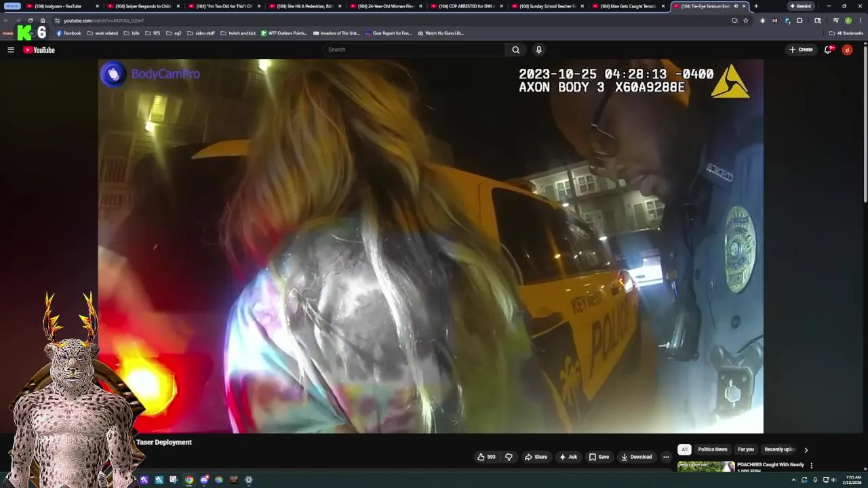This screenshot has width=868, height=488.
Task: Switch to the bodycam - YouTube tab
Action: pyautogui.click(x=63, y=6)
